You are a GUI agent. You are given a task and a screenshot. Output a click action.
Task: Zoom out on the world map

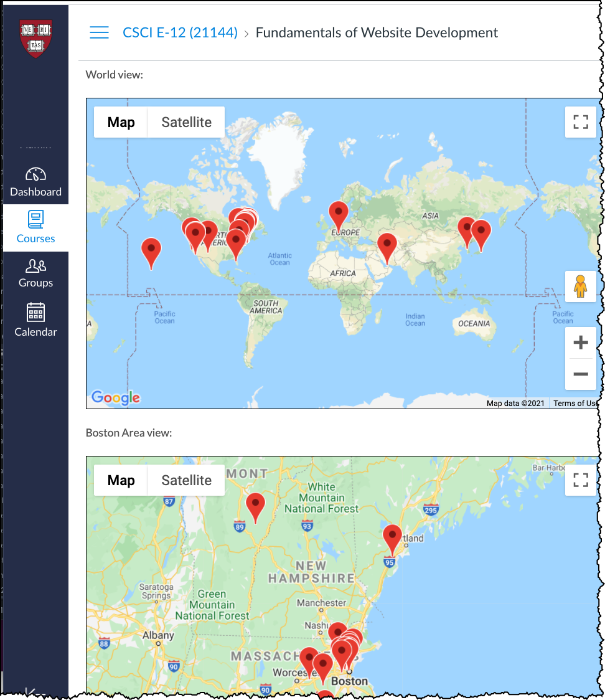(x=580, y=374)
